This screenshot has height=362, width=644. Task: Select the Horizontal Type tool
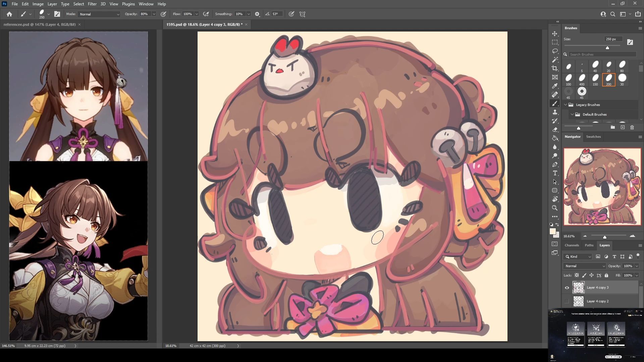tap(555, 173)
